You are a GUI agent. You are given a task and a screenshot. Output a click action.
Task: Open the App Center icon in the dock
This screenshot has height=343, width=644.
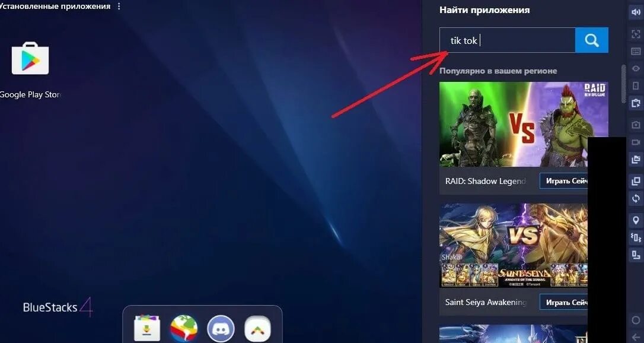[147, 328]
